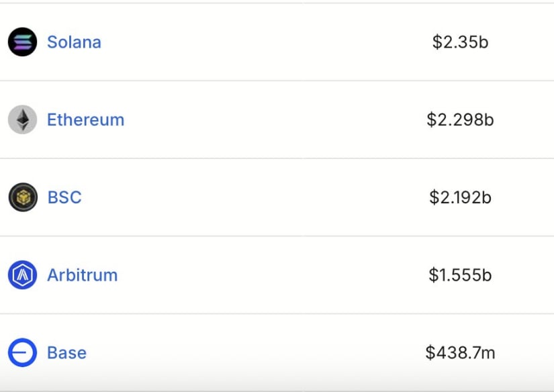
Task: Open the Ethereum chain link
Action: tap(85, 119)
